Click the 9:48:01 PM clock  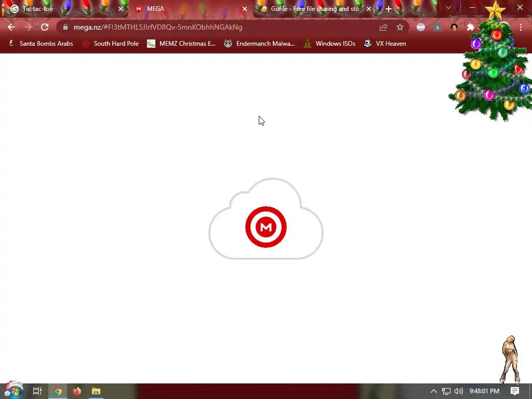click(484, 391)
